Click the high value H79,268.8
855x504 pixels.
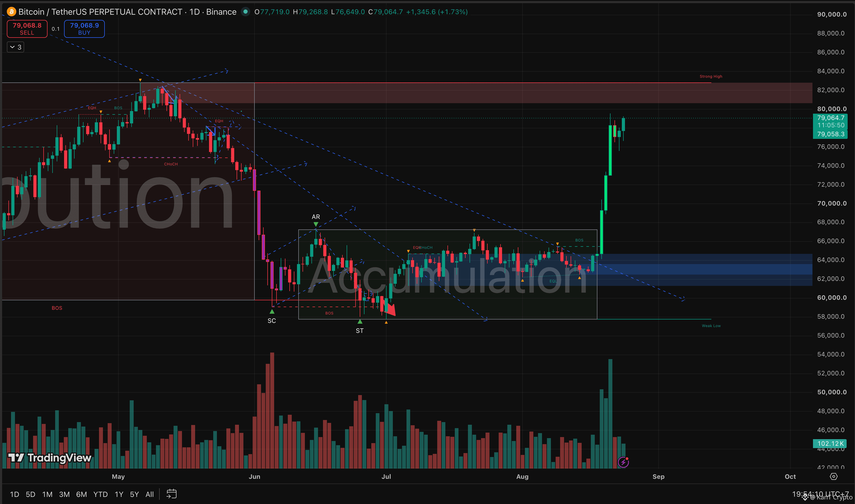click(x=310, y=12)
